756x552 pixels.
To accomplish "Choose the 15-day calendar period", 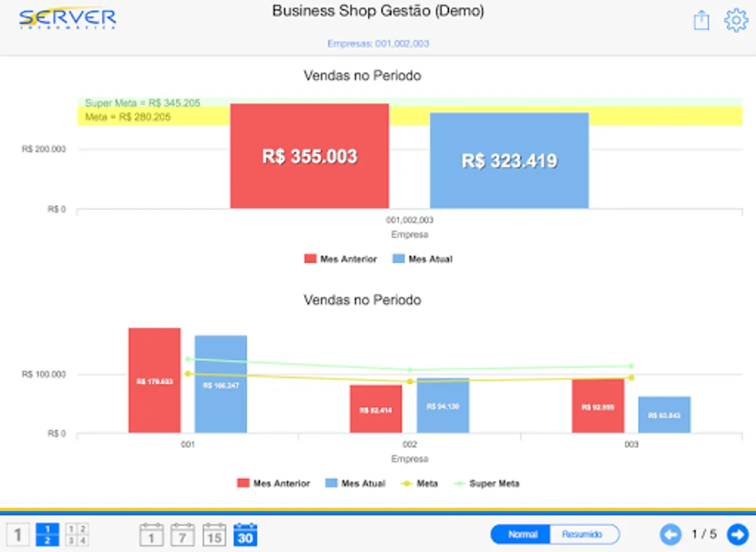I will [x=214, y=535].
